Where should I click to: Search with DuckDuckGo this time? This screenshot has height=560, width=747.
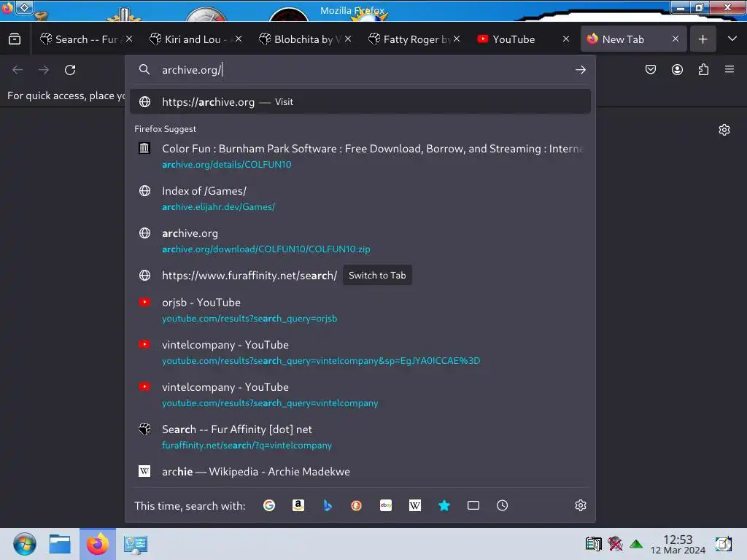tap(356, 505)
